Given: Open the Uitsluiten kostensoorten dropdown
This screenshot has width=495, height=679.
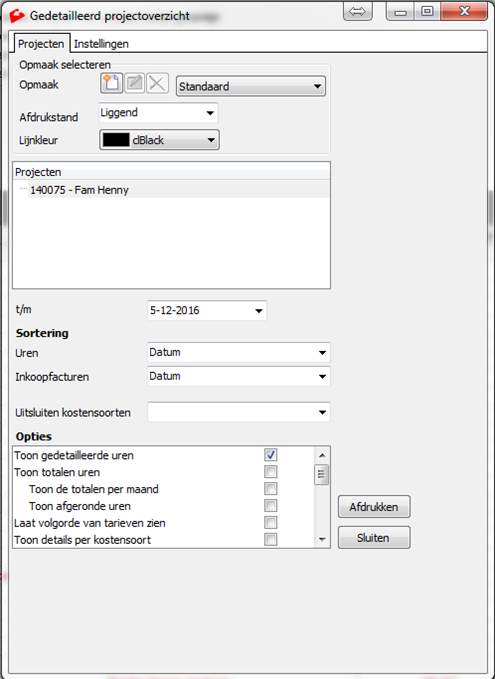Looking at the screenshot, I should point(239,412).
